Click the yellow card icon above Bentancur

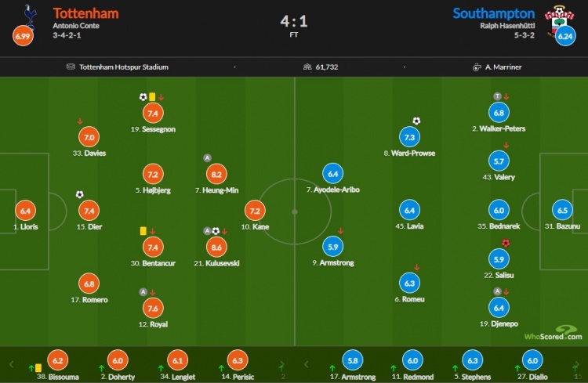point(143,230)
